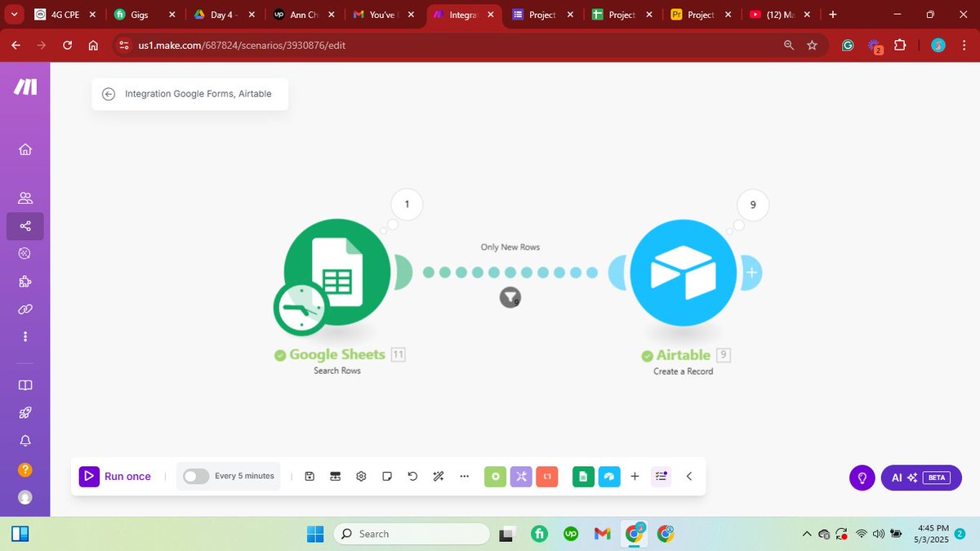Open Templates icon in left sidebar
This screenshot has height=551, width=980.
(x=24, y=254)
